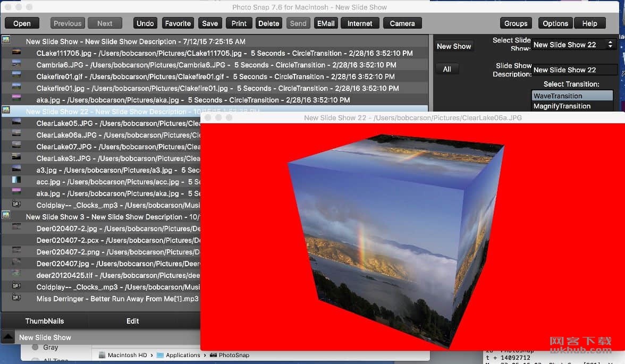This screenshot has width=625, height=364.
Task: Click thumbnail icon of Deer020407-2.png
Action: pos(16,250)
